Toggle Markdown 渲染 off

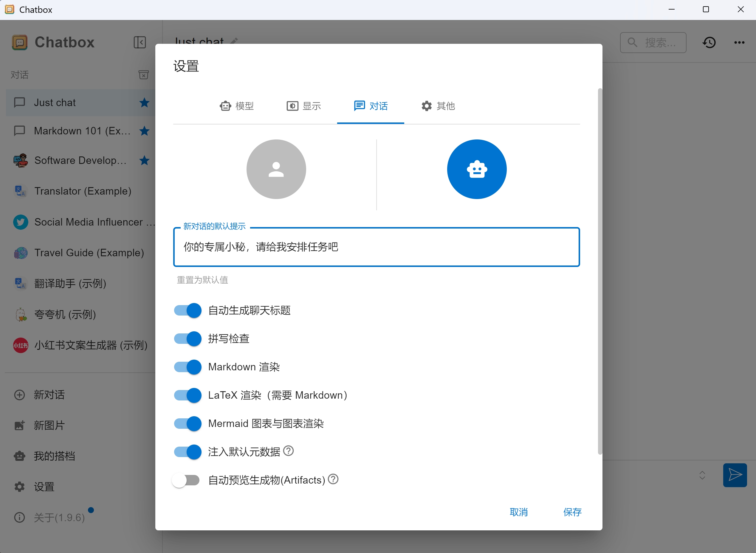[x=188, y=367]
